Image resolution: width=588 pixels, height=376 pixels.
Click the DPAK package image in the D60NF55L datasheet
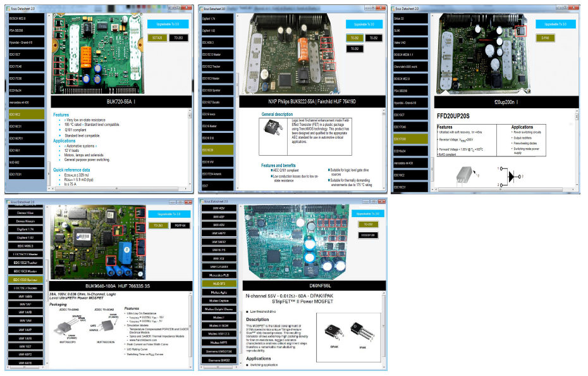coord(334,331)
